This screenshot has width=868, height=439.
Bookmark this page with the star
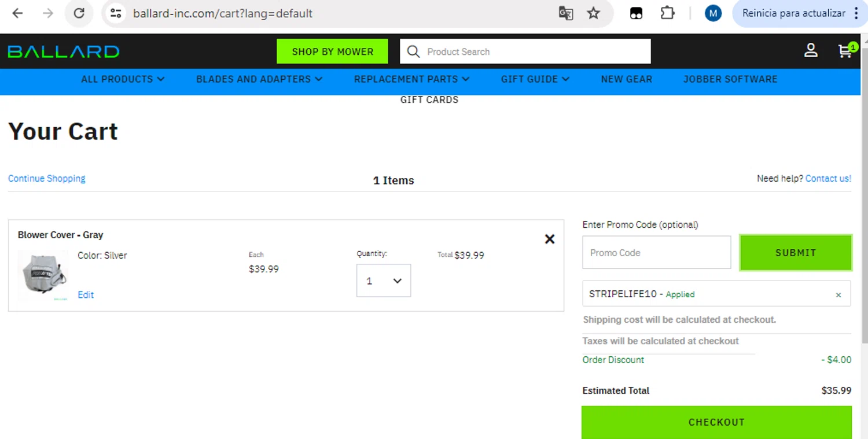pos(594,13)
